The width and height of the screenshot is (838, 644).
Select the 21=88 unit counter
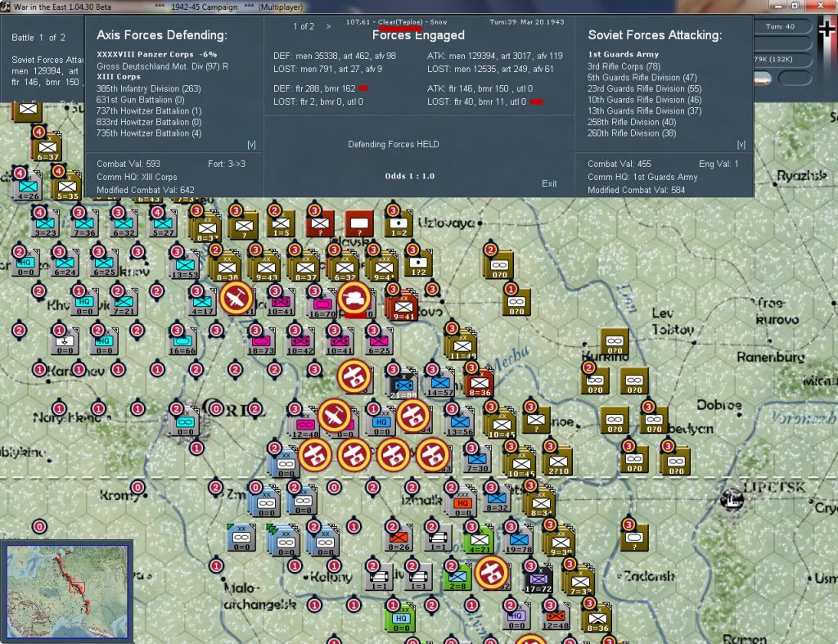click(x=403, y=386)
